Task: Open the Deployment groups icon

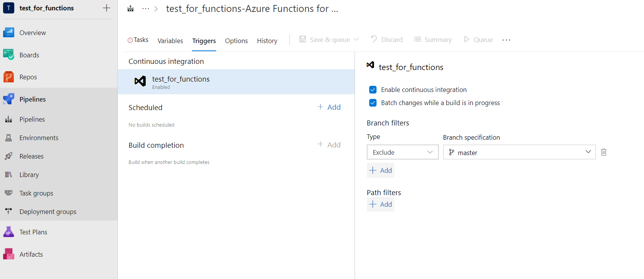Action: pyautogui.click(x=8, y=211)
